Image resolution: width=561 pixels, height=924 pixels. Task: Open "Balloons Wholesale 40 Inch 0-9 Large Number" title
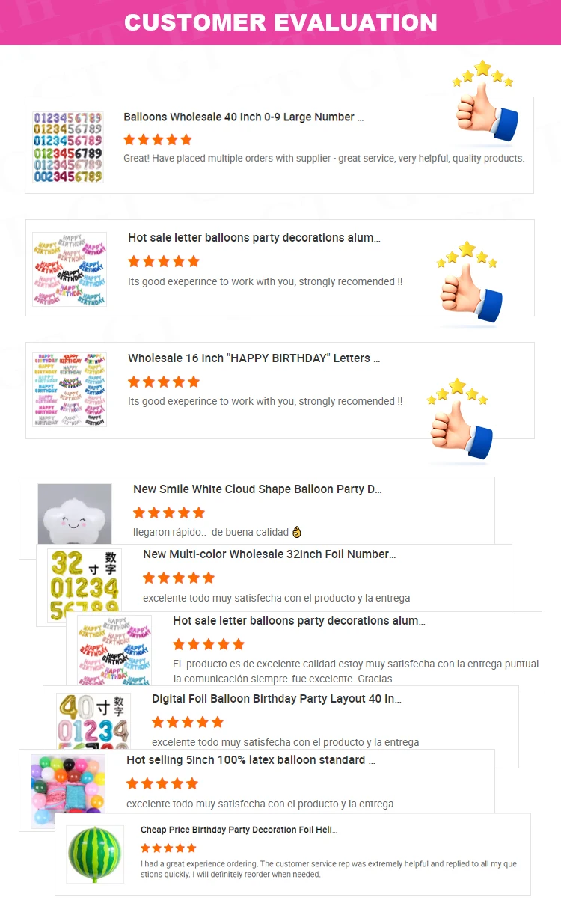click(x=243, y=117)
